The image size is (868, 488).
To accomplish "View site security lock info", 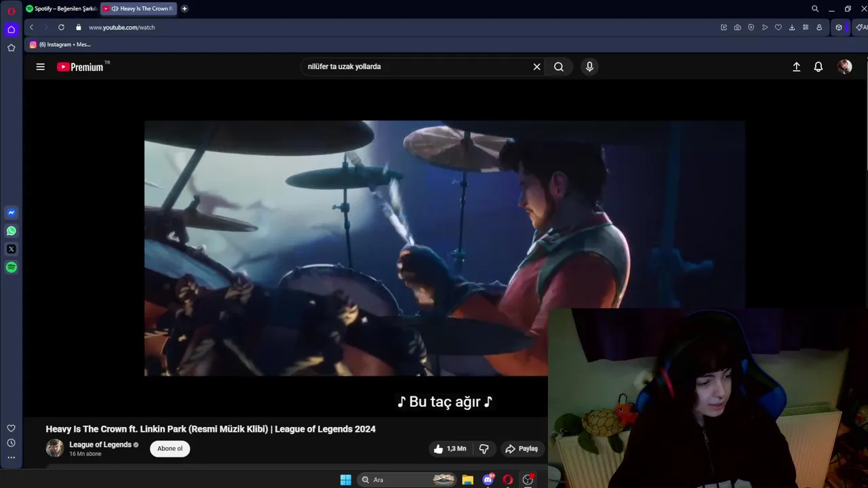I will click(x=79, y=27).
